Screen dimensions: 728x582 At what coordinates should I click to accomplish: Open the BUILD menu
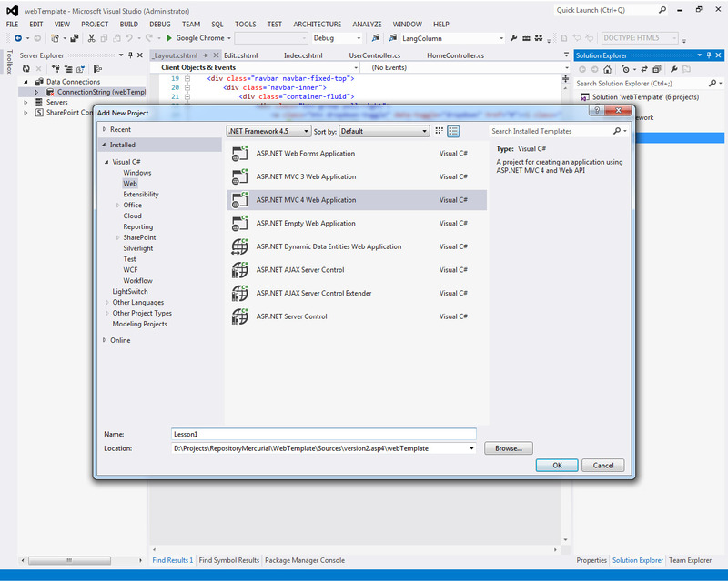pos(128,25)
